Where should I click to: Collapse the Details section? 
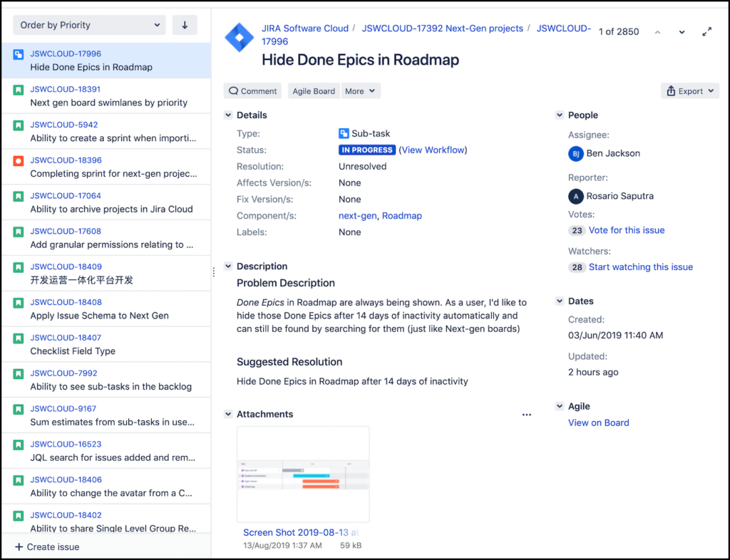tap(227, 115)
